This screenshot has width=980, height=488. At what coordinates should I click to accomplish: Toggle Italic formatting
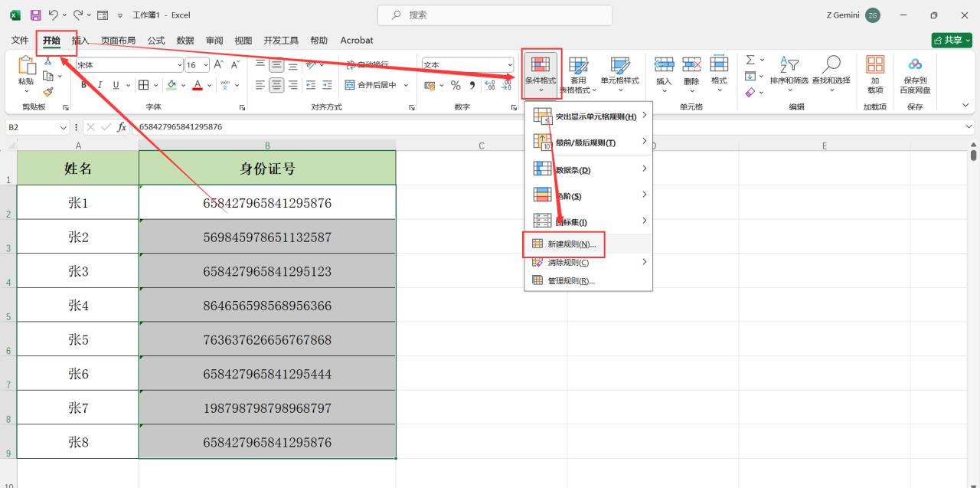pyautogui.click(x=100, y=85)
